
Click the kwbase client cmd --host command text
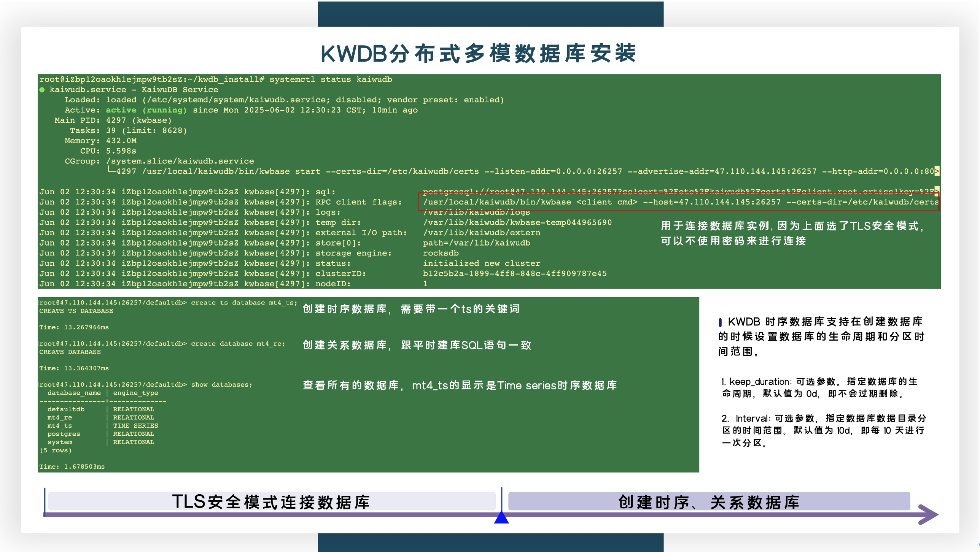[x=681, y=202]
